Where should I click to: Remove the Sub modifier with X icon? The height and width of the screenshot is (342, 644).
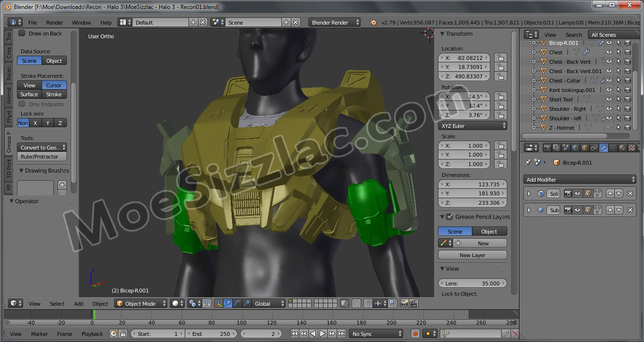click(630, 210)
